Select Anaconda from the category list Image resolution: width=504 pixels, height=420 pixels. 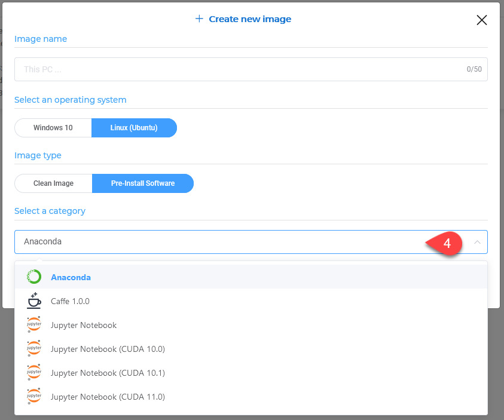point(251,277)
